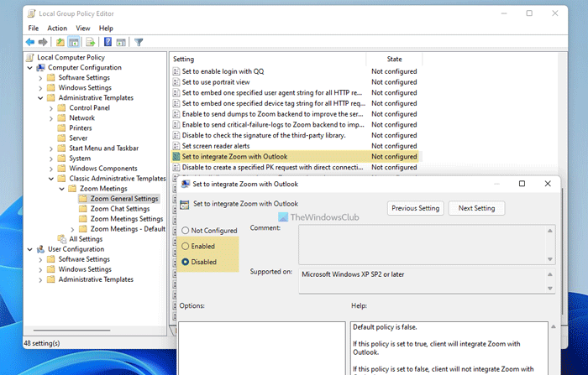Click the Forward arrow toolbar icon

[x=43, y=42]
